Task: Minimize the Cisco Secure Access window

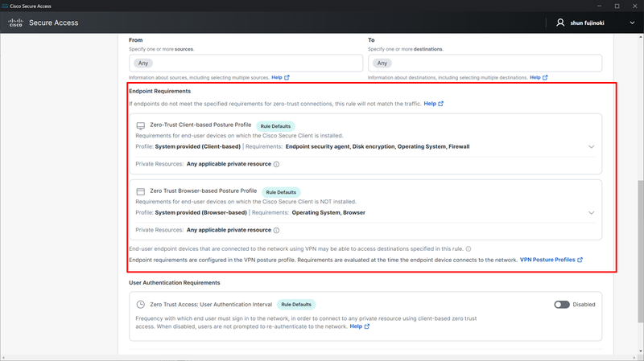Action: pos(599,6)
